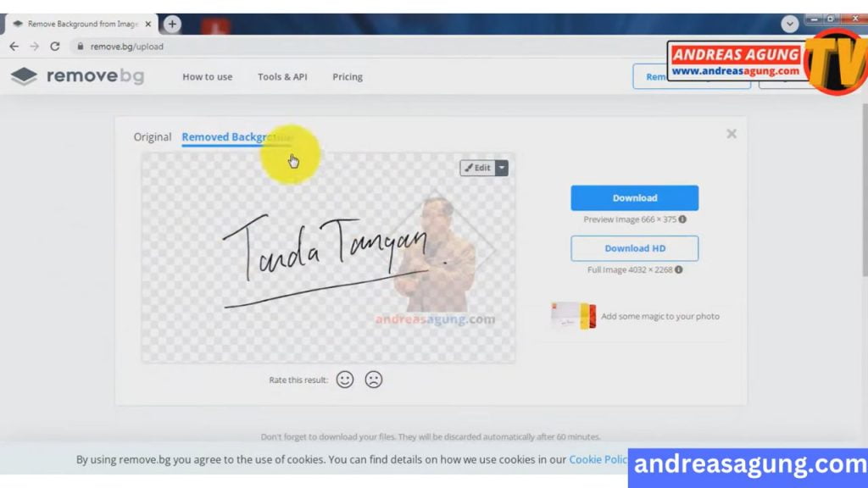Click the browser back arrow
868x488 pixels.
point(14,47)
